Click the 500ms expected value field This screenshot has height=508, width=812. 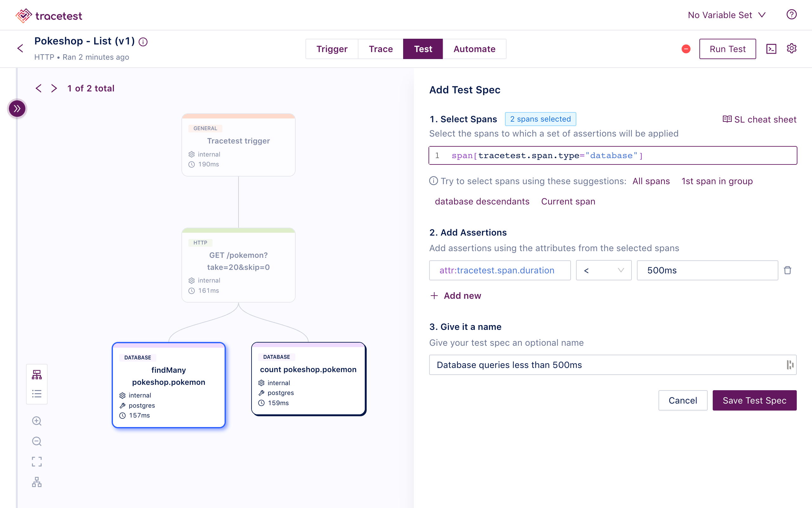[x=707, y=270]
